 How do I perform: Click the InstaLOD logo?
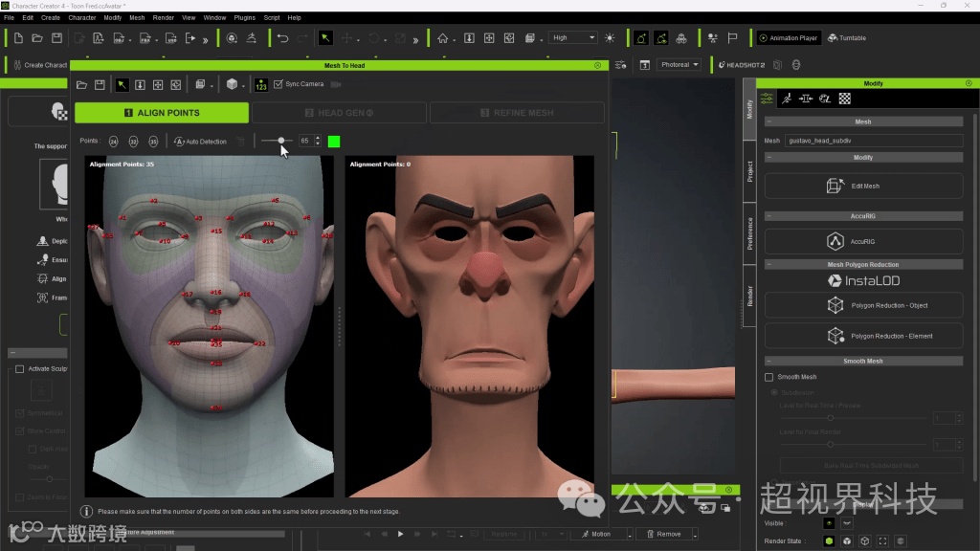coord(864,281)
